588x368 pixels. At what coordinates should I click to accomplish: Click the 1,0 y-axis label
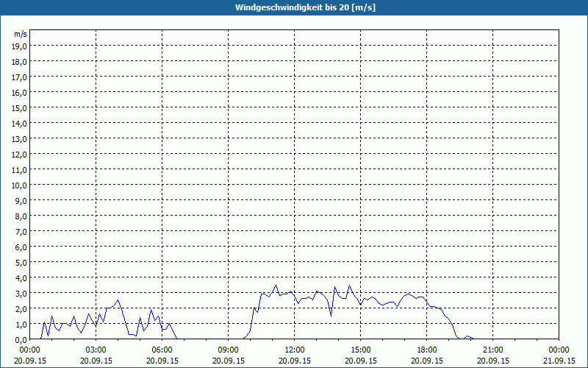click(21, 325)
